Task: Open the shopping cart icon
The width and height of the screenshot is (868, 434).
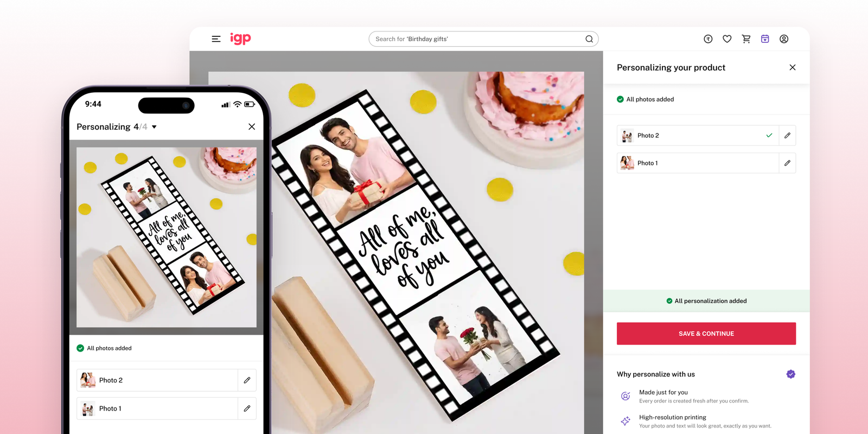Action: [746, 39]
